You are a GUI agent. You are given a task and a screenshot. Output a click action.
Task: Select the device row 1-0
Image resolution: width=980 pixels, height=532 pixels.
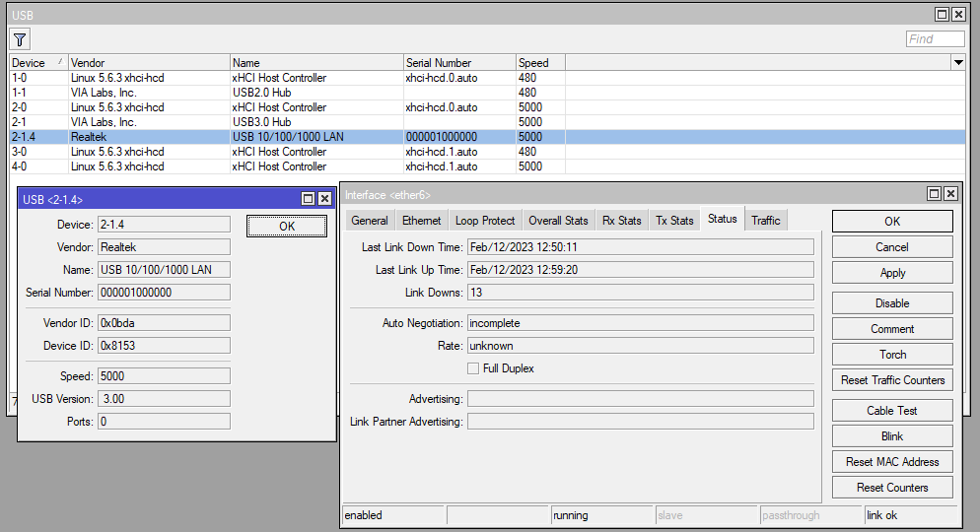[487, 78]
